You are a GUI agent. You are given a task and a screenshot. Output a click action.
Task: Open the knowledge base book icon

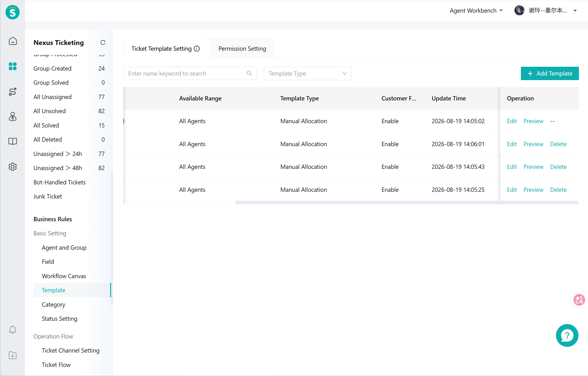(x=13, y=141)
